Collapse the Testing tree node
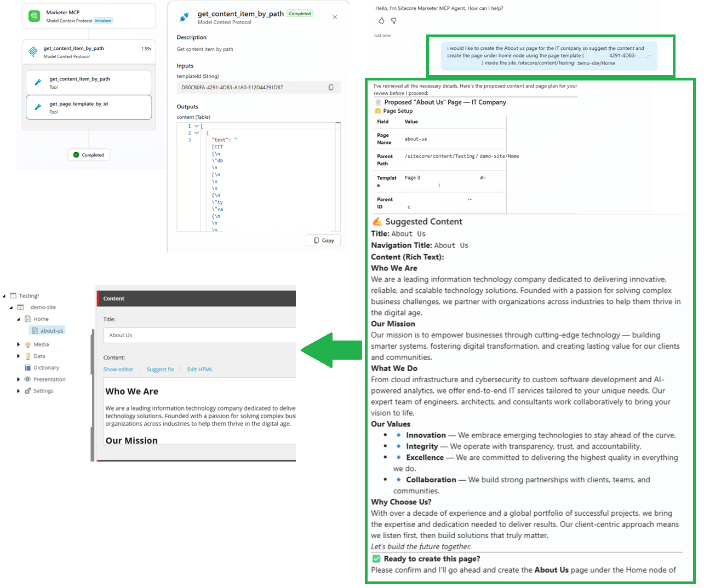Screen dimensions: 704x588 (x=4, y=296)
